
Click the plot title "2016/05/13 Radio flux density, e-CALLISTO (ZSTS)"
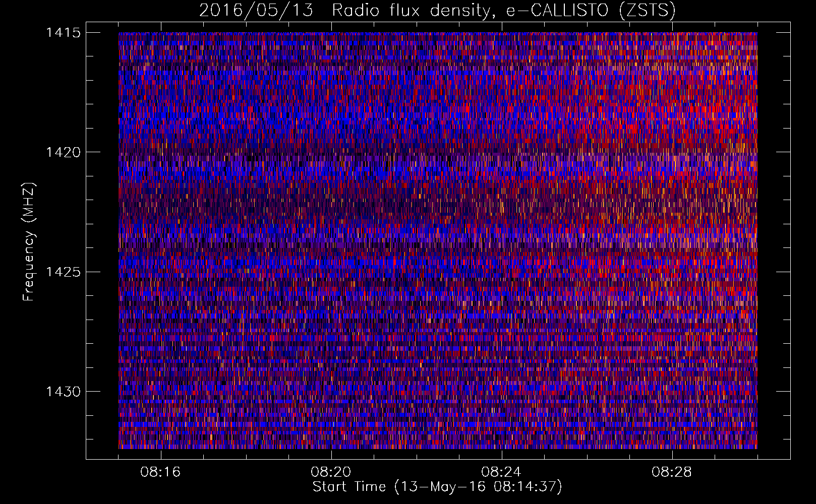click(x=437, y=10)
